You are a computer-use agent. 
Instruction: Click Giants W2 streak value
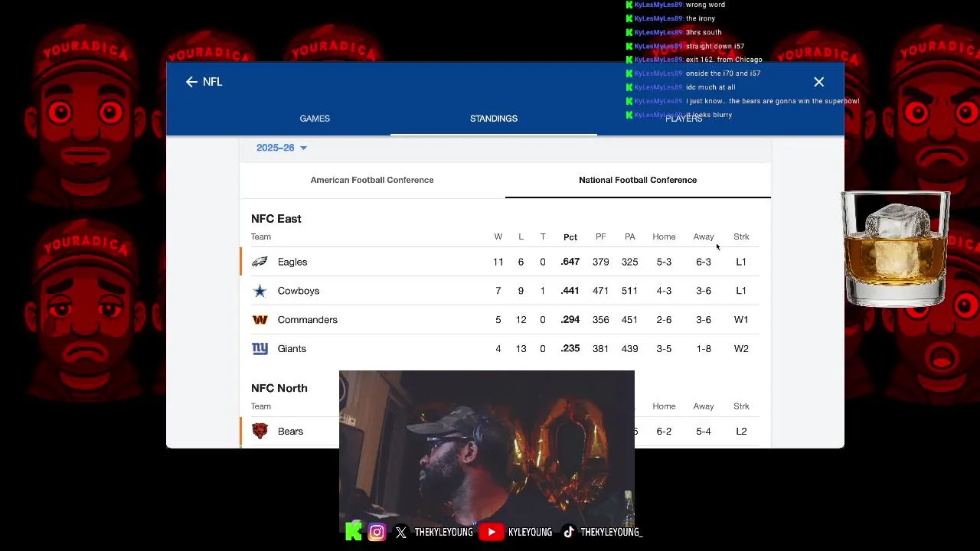(741, 349)
